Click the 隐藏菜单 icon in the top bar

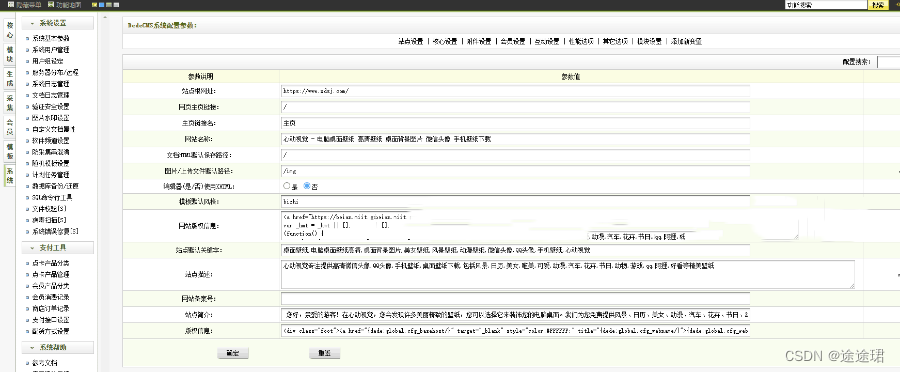(11, 5)
